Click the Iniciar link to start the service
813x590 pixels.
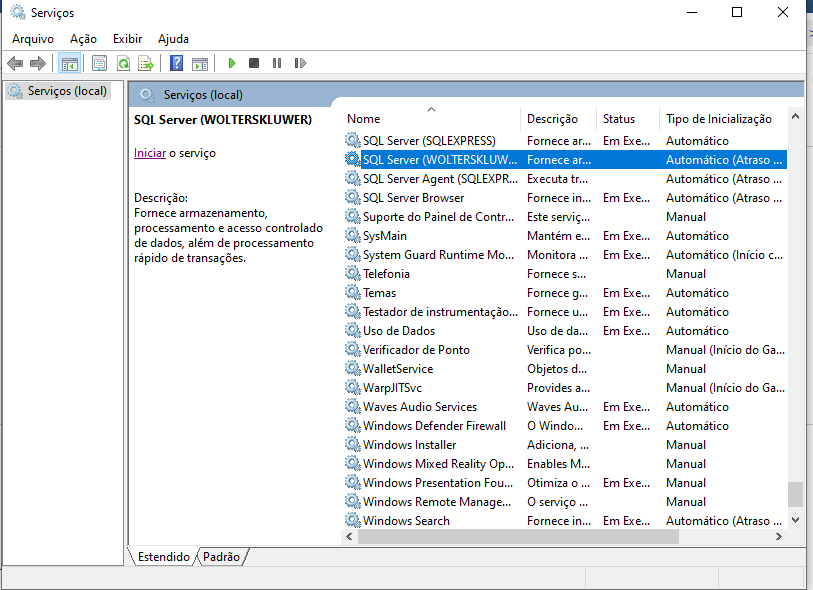[150, 153]
